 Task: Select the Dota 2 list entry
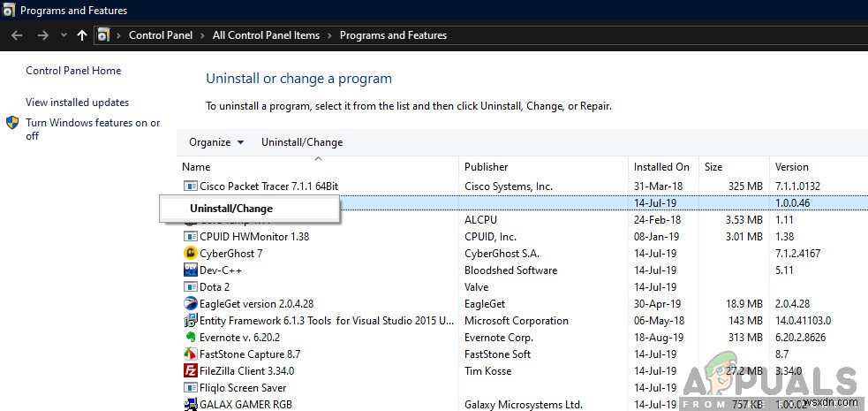tap(215, 287)
